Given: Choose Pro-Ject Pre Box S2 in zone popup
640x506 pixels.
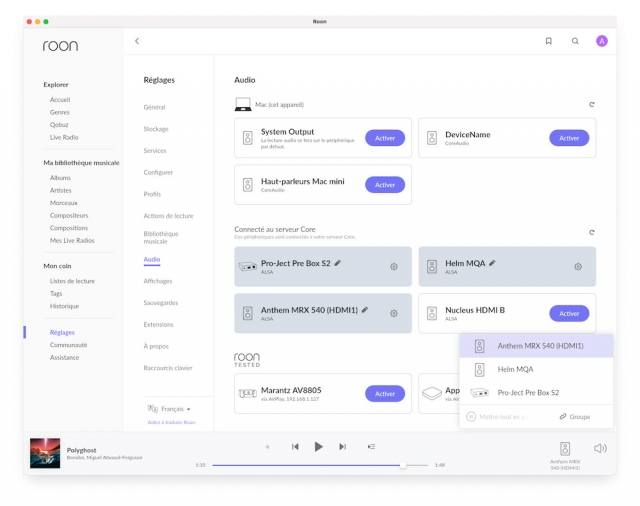Looking at the screenshot, I should click(536, 393).
